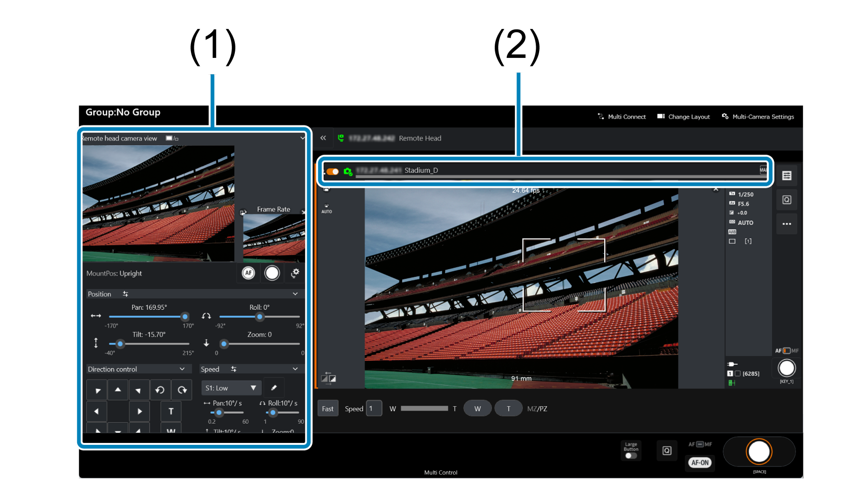The height and width of the screenshot is (496, 868).
Task: Open camera settings list icon
Action: 787,175
